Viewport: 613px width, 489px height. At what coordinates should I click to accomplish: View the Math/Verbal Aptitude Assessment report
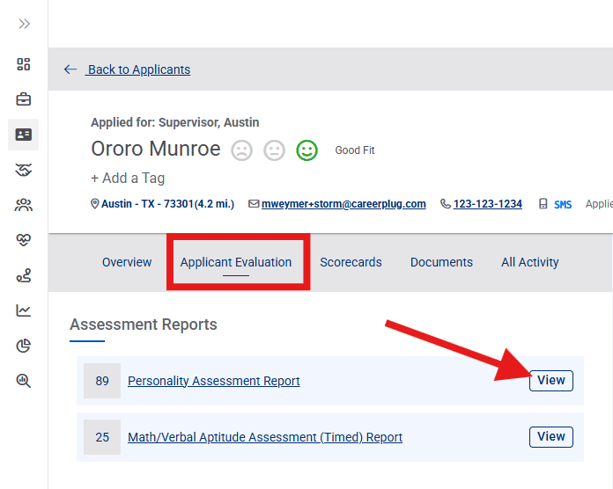pos(551,437)
